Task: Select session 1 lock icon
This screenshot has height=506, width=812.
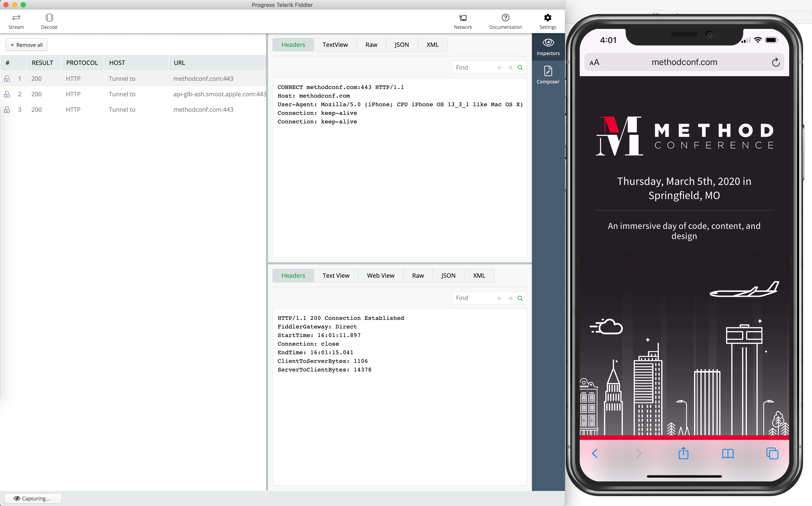Action: click(x=7, y=79)
